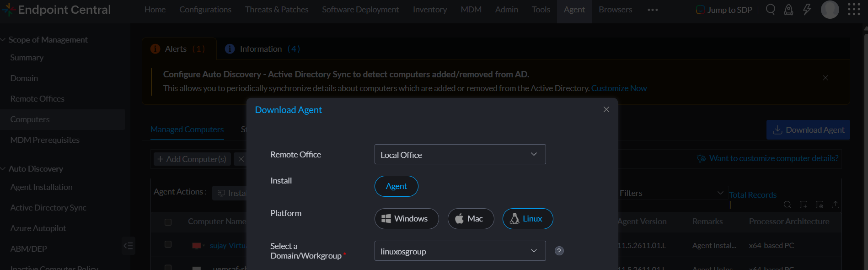Open ABM/DEP in the sidebar

coord(29,249)
